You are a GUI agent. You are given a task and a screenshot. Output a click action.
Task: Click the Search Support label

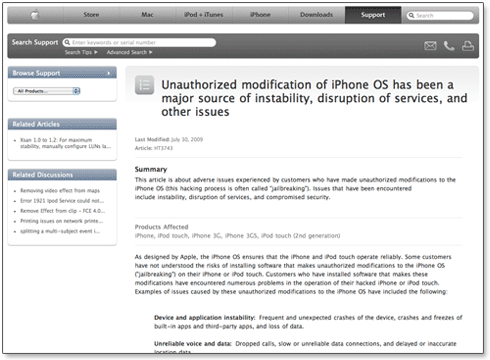coord(35,42)
